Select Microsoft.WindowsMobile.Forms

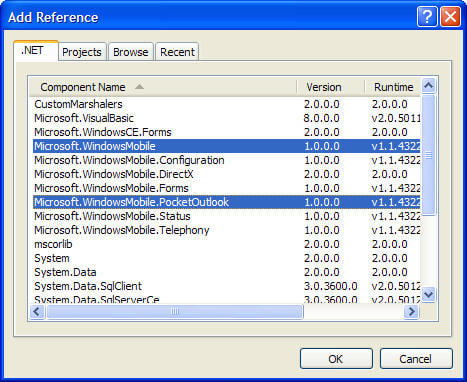coord(226,188)
